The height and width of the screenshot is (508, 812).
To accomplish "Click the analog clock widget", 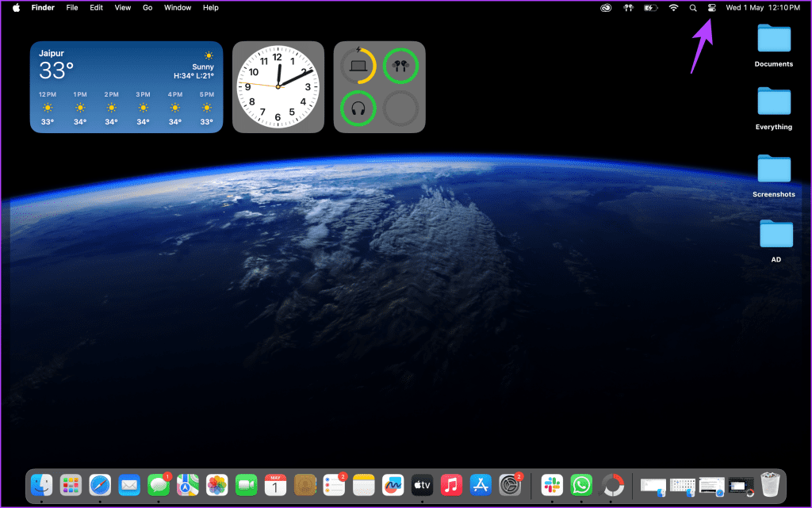I will click(278, 87).
